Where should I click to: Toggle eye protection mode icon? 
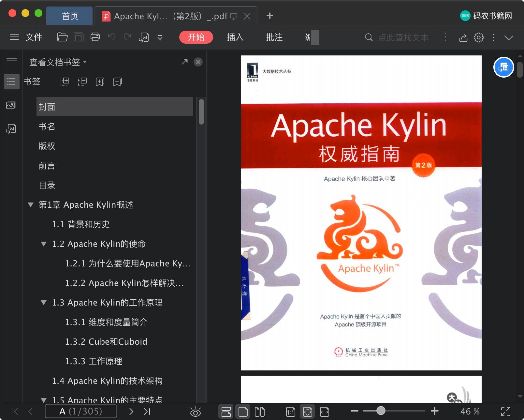(x=195, y=412)
